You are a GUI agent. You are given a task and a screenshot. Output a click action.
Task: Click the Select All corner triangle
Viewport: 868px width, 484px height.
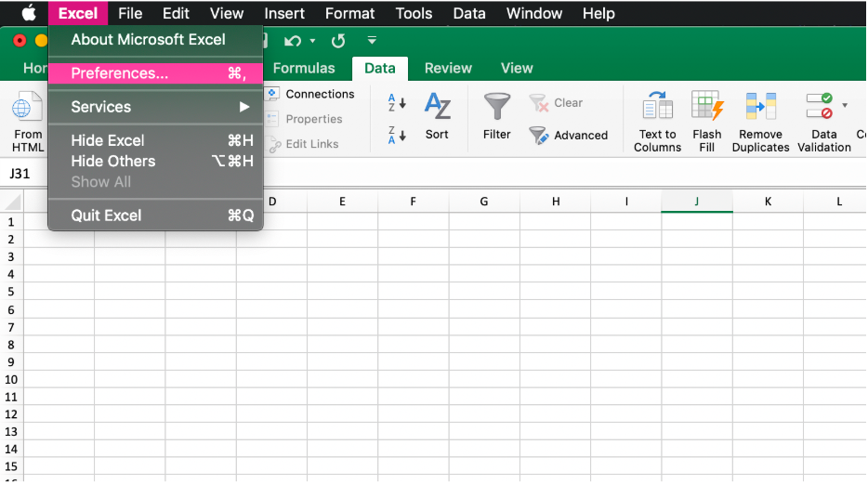[x=12, y=202]
